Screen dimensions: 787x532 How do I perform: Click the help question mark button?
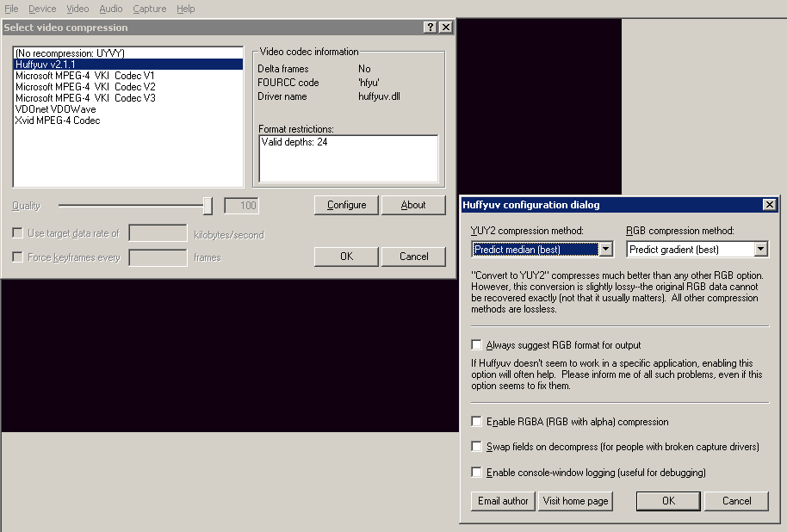point(431,27)
